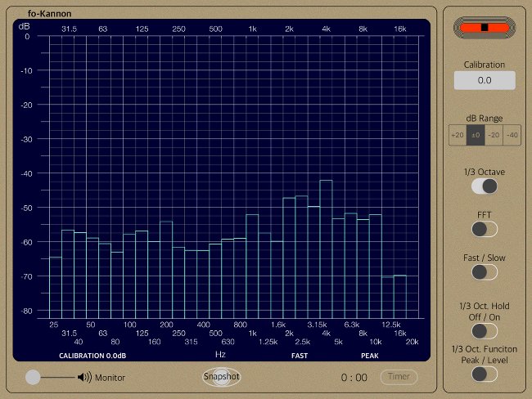Turn on 1/3 Oct. Hold switch
Screen dimensions: 532x399
tap(484, 330)
